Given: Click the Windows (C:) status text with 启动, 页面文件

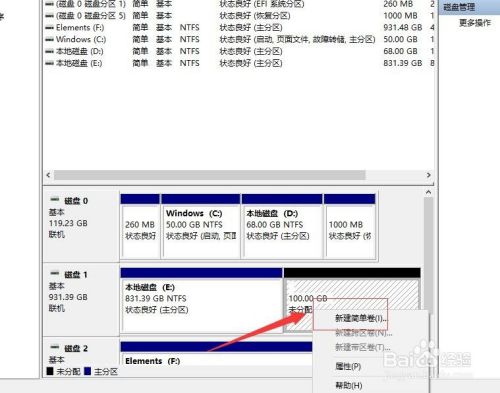Looking at the screenshot, I should coord(297,39).
